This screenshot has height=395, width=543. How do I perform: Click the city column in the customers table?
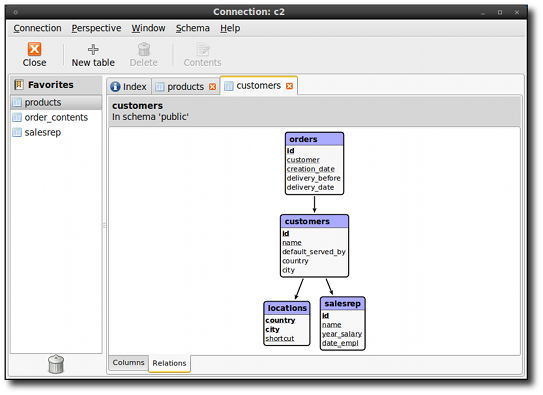coord(288,270)
